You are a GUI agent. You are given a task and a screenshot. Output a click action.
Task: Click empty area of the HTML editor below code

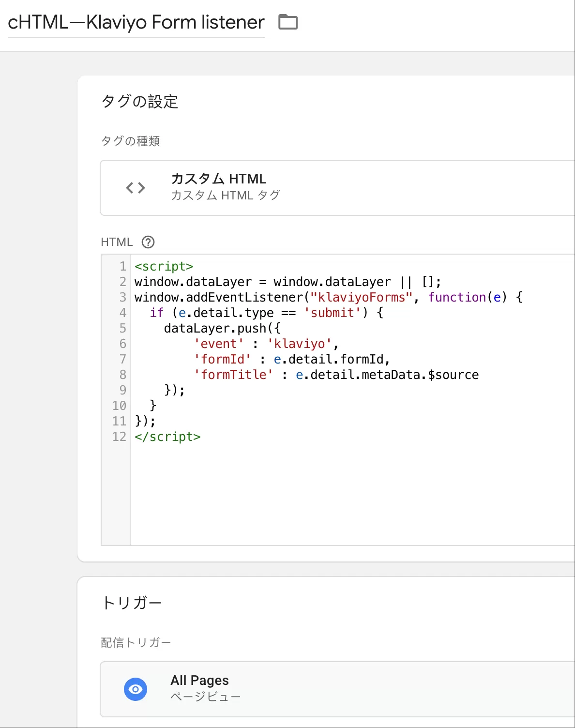[352, 494]
